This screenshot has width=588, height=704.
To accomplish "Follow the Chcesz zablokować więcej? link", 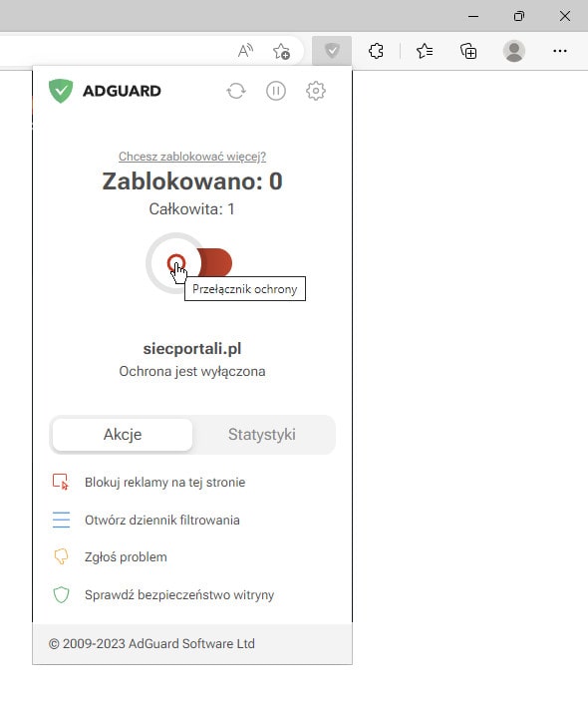I will pyautogui.click(x=192, y=157).
